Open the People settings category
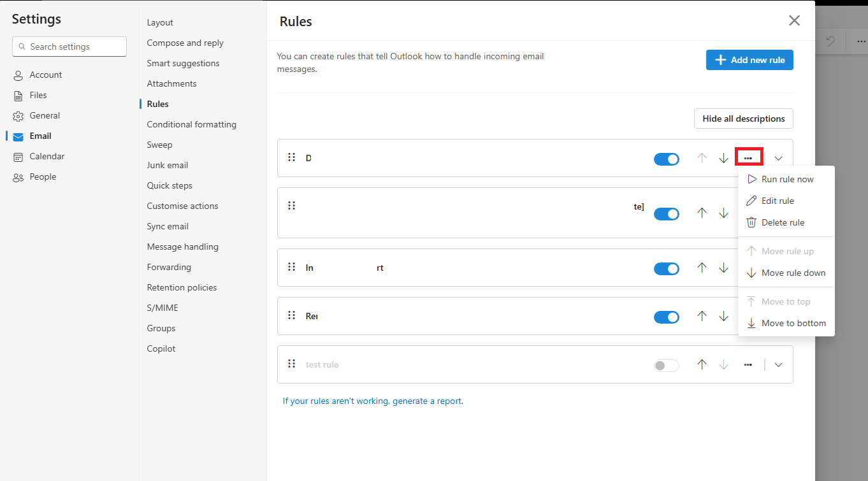Viewport: 868px width, 481px height. (34, 176)
